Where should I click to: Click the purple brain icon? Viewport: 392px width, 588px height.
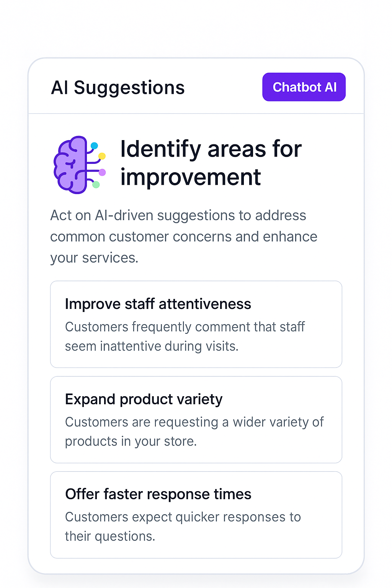pos(71,165)
